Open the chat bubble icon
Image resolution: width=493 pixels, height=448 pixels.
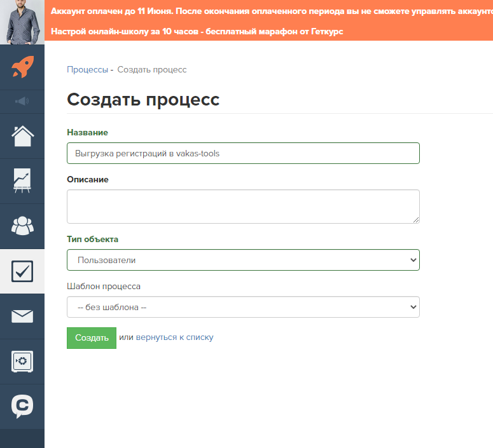pos(22,407)
